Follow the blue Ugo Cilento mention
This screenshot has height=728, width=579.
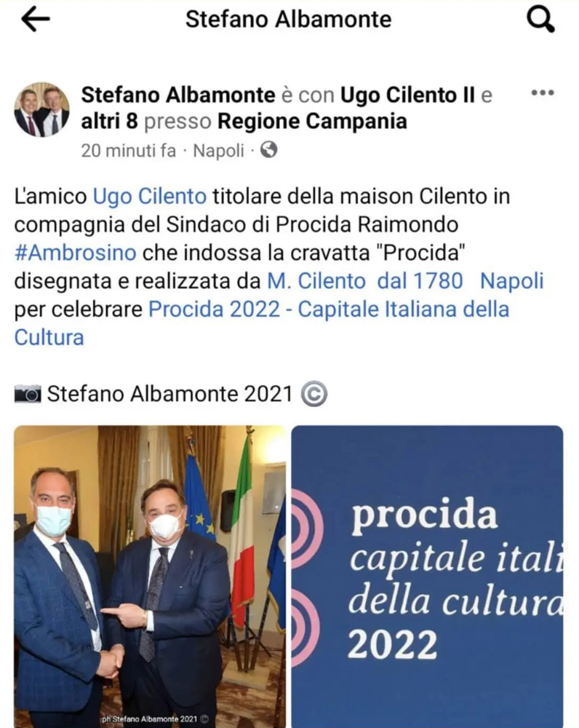[150, 197]
